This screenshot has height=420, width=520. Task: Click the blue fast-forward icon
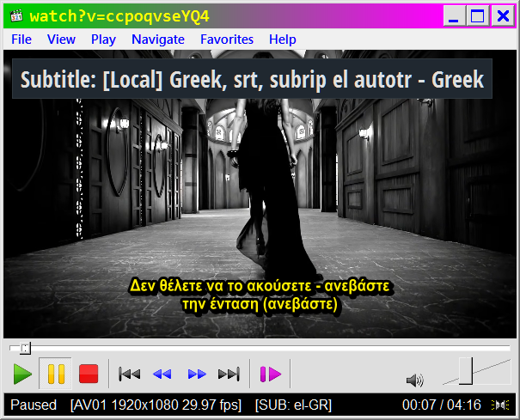click(x=197, y=374)
